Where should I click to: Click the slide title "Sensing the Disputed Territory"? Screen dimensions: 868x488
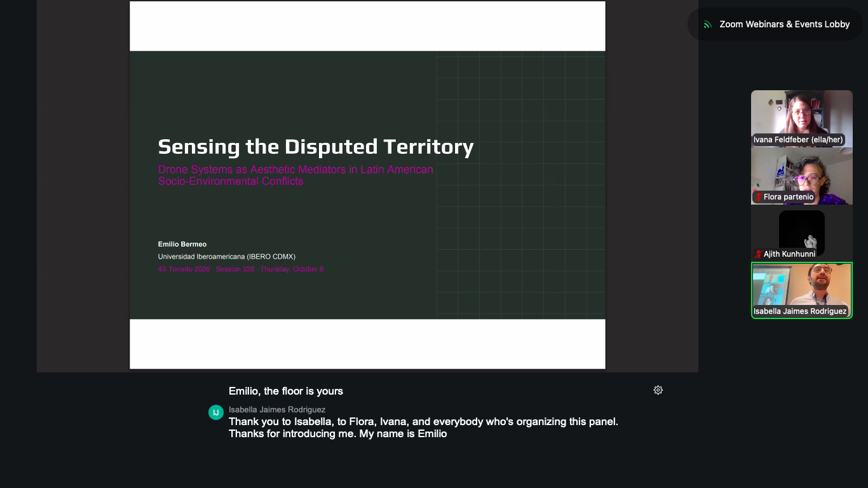(316, 147)
